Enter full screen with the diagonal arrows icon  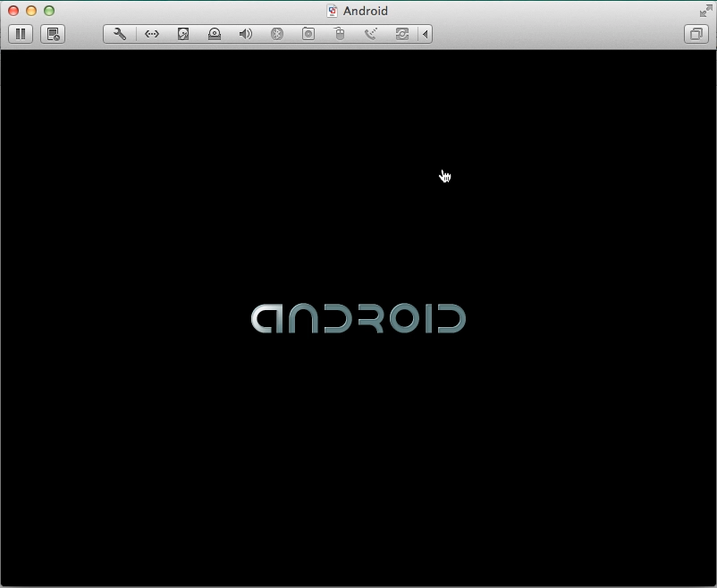point(706,11)
